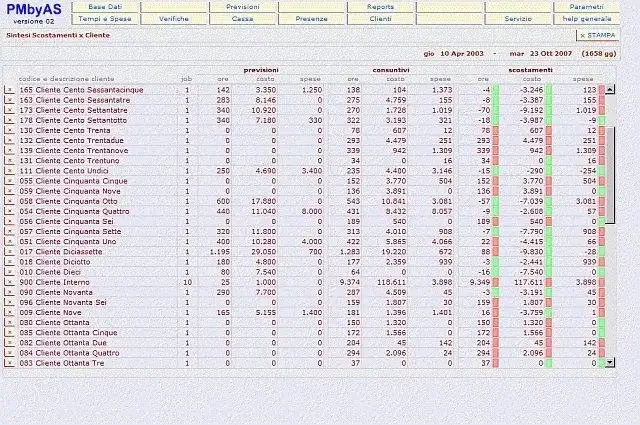
Task: Click forecast cost 17.880 for Cliente Cinquanta Otto
Action: (x=263, y=201)
